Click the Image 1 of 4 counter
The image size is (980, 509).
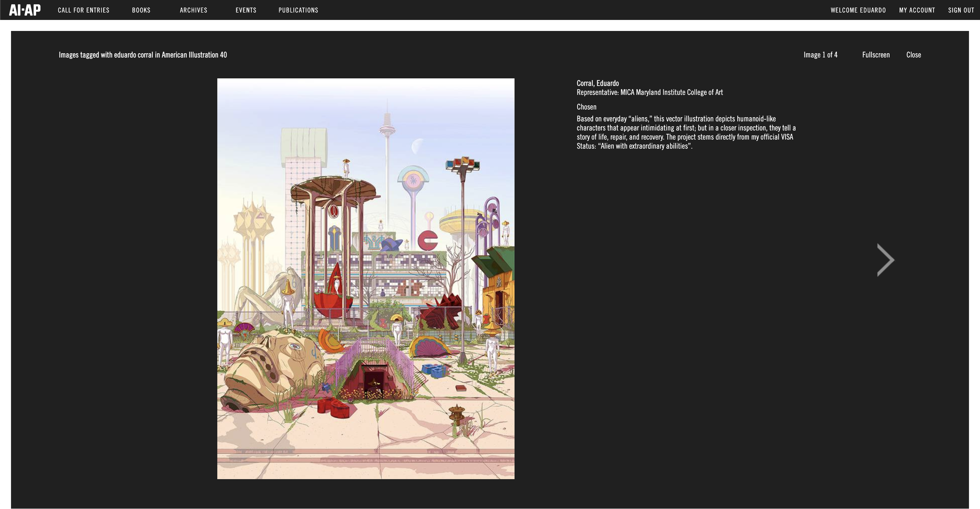tap(820, 55)
